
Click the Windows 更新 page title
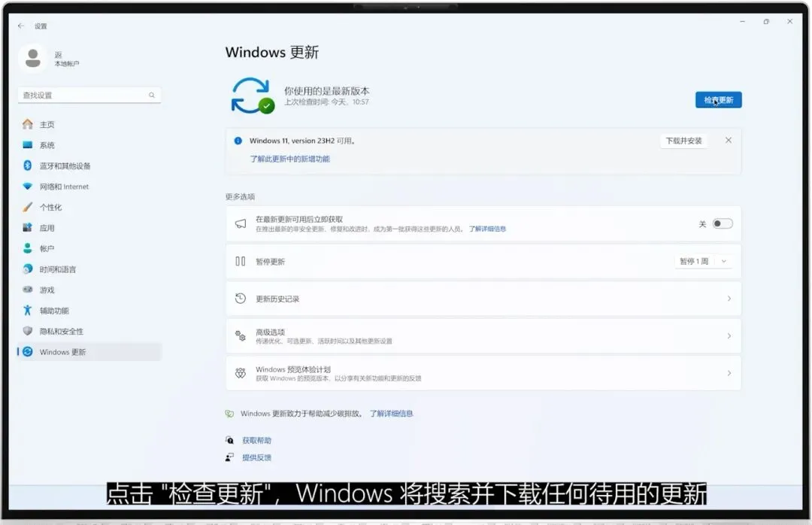point(272,53)
